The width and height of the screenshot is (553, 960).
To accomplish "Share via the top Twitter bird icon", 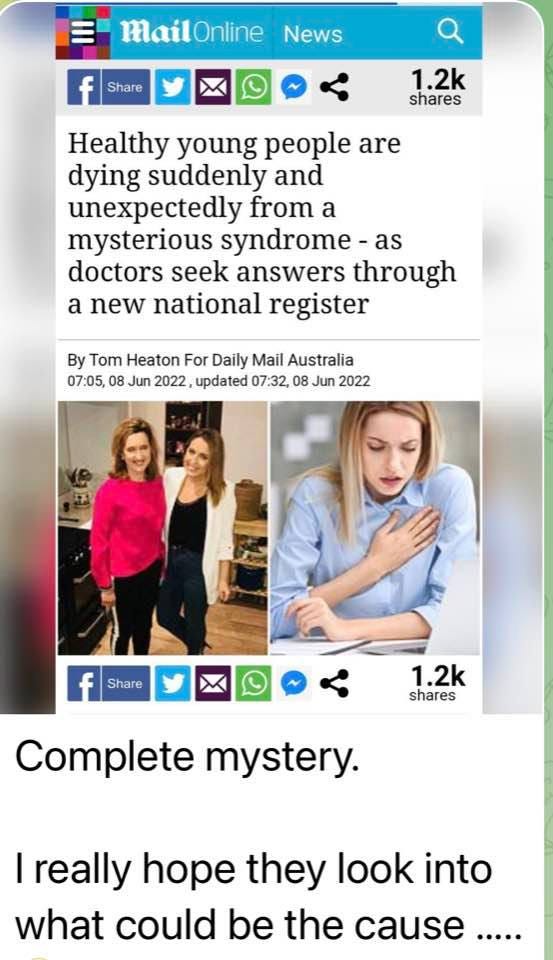I will [173, 87].
